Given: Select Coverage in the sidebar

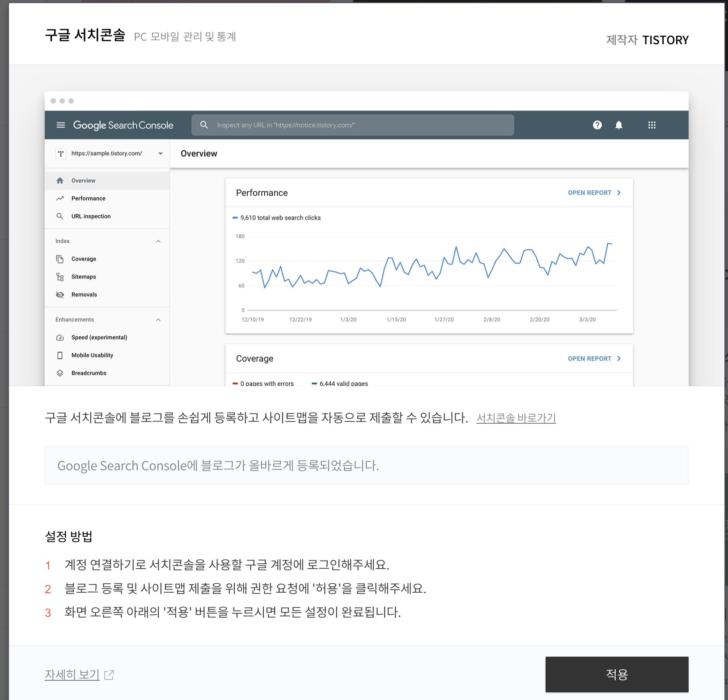Looking at the screenshot, I should (x=107, y=259).
